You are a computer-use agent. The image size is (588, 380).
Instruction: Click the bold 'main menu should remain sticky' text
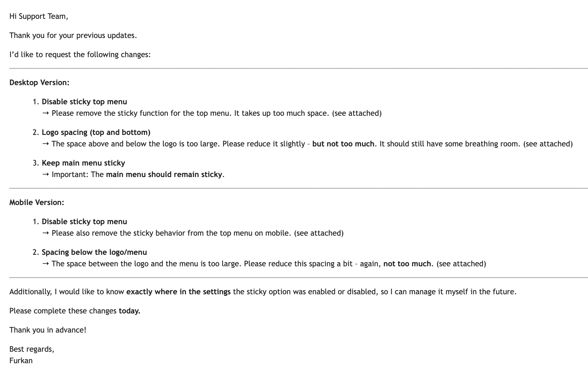pos(164,175)
